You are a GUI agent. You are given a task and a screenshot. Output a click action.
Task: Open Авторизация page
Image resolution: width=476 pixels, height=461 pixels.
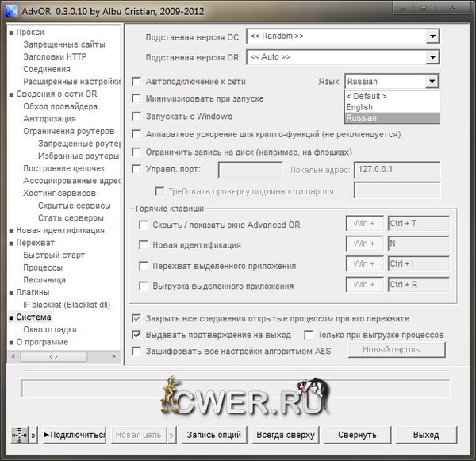(49, 119)
